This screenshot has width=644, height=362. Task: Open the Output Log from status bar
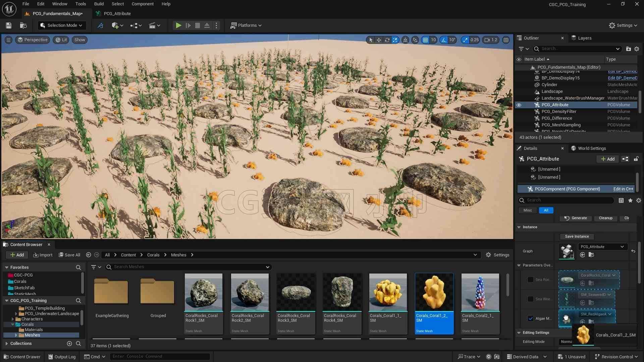62,357
